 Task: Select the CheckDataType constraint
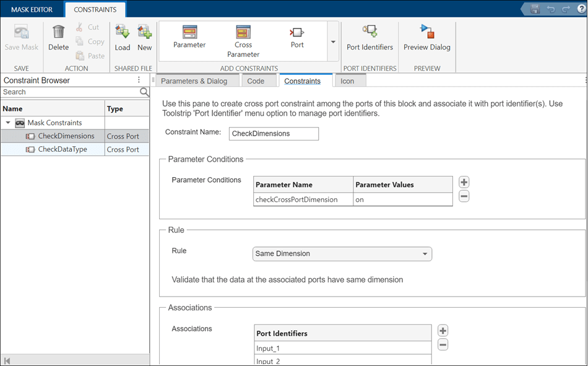pyautogui.click(x=63, y=149)
